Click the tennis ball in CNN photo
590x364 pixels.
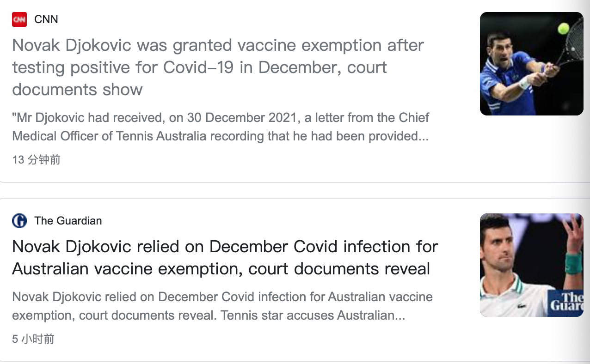[563, 29]
